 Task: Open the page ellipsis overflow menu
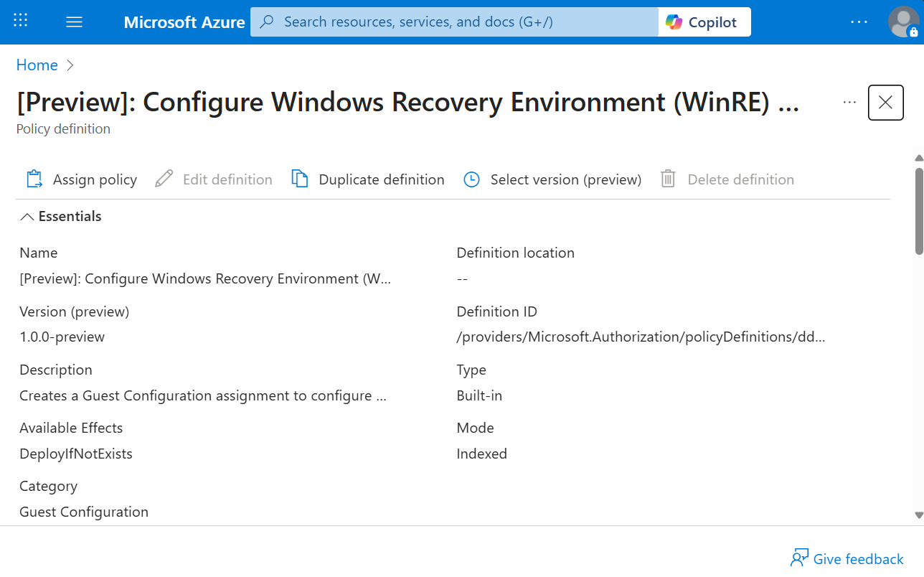click(849, 103)
